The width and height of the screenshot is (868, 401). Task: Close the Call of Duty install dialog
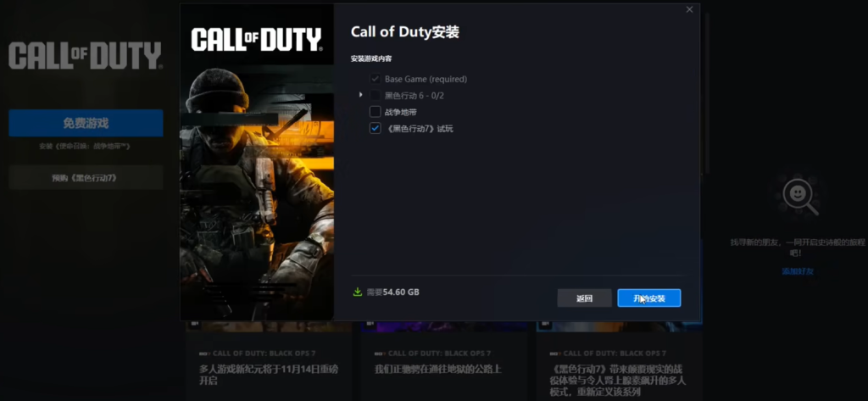pos(689,10)
